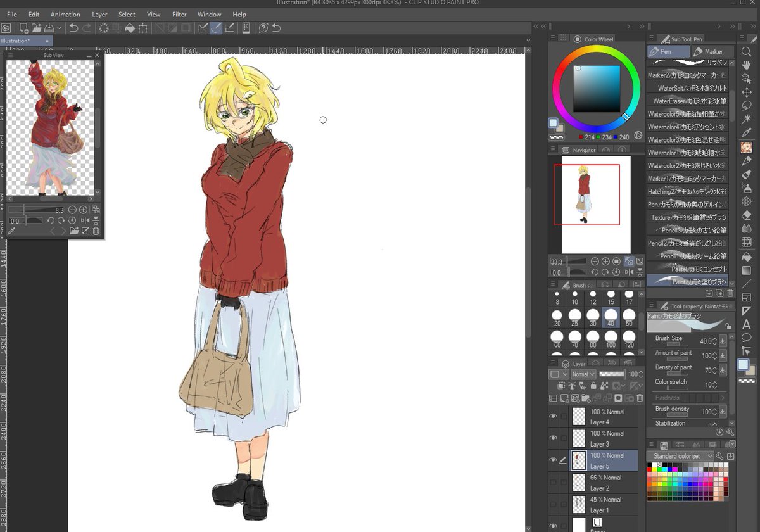Open the Edit menu
Screen dimensions: 760x532
click(34, 14)
